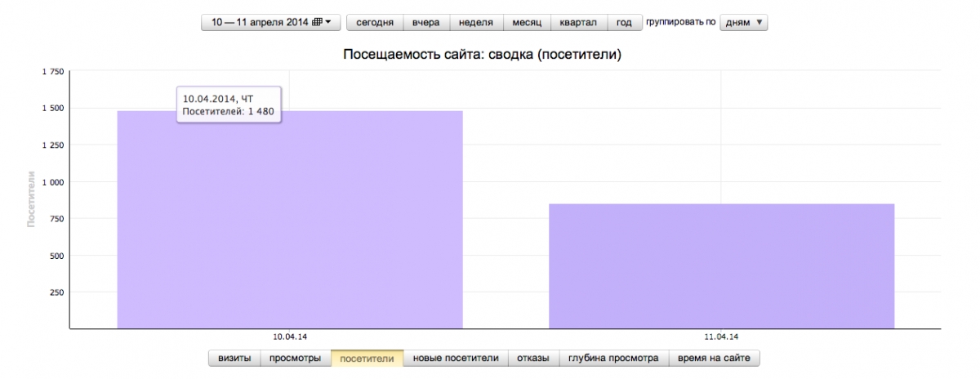Viewport: 980px width, 379px height.
Task: Open the отказы metric tab
Action: 533,358
